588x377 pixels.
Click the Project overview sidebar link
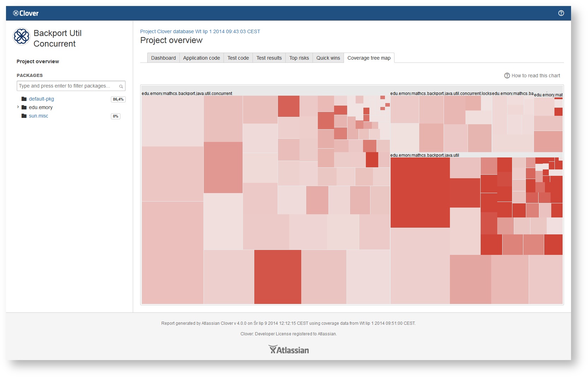[x=38, y=61]
